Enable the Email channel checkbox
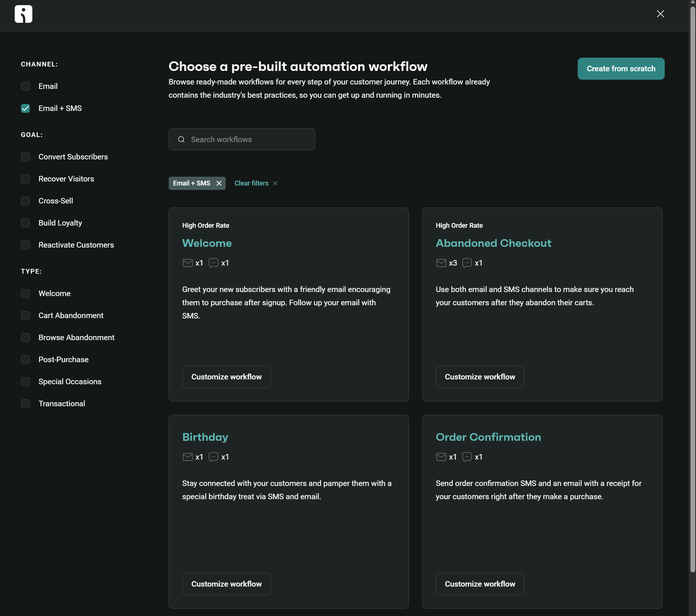Image resolution: width=696 pixels, height=616 pixels. coord(25,86)
